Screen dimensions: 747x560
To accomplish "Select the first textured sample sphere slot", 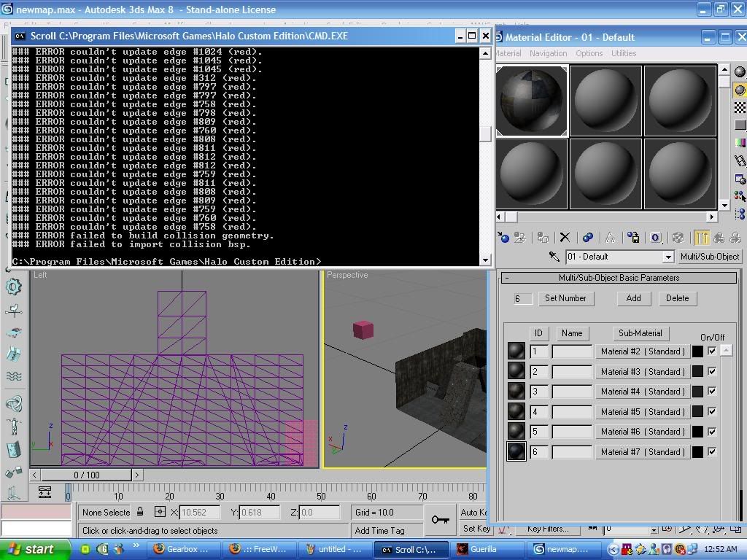I will (x=532, y=101).
